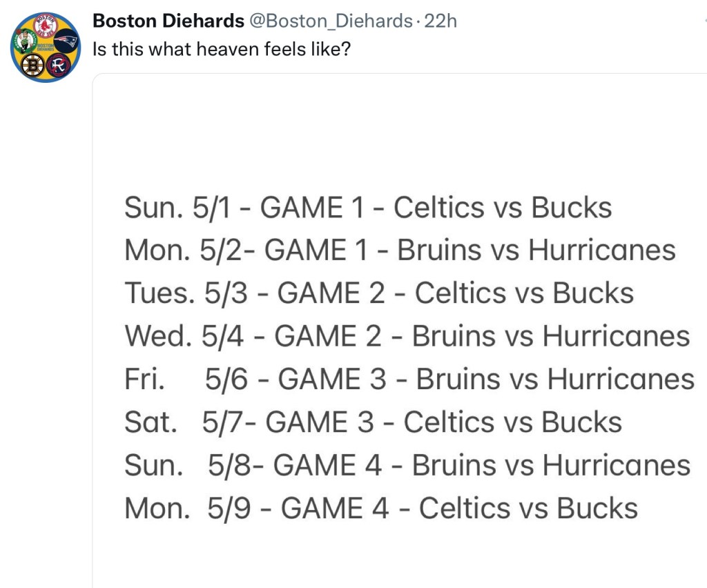Click the "Mon. 5/9" date in the schedule
Screen dimensions: 707x588
[x=186, y=508]
